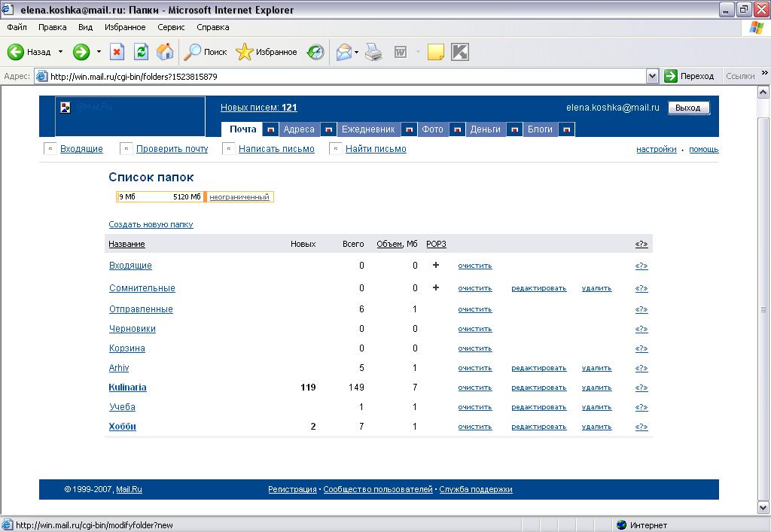
Task: Click the vertical scrollbar down arrow
Action: 763,508
